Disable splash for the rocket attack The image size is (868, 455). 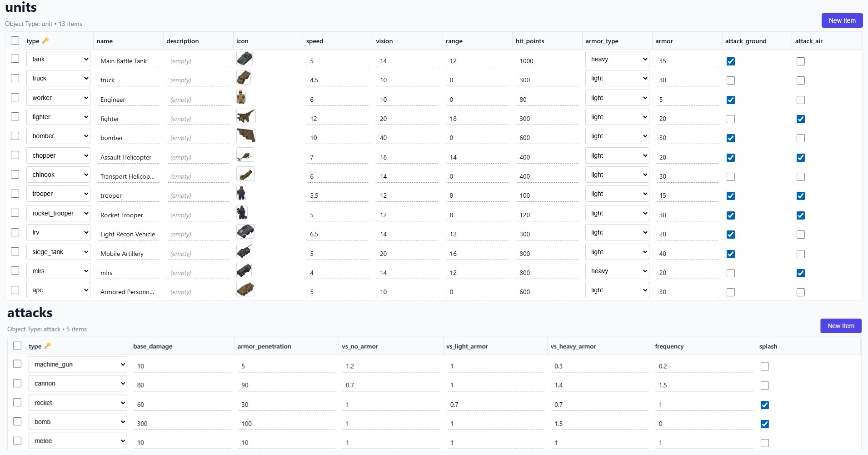(765, 405)
